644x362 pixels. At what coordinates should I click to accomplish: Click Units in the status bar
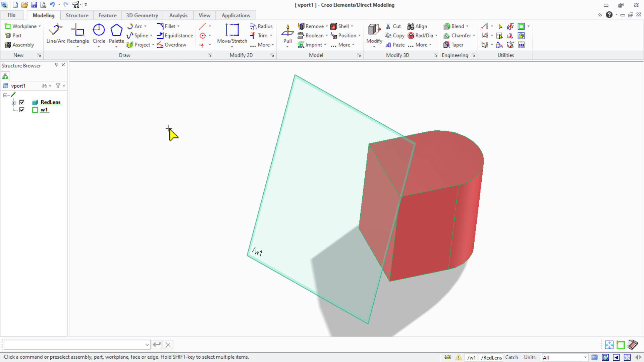click(530, 358)
